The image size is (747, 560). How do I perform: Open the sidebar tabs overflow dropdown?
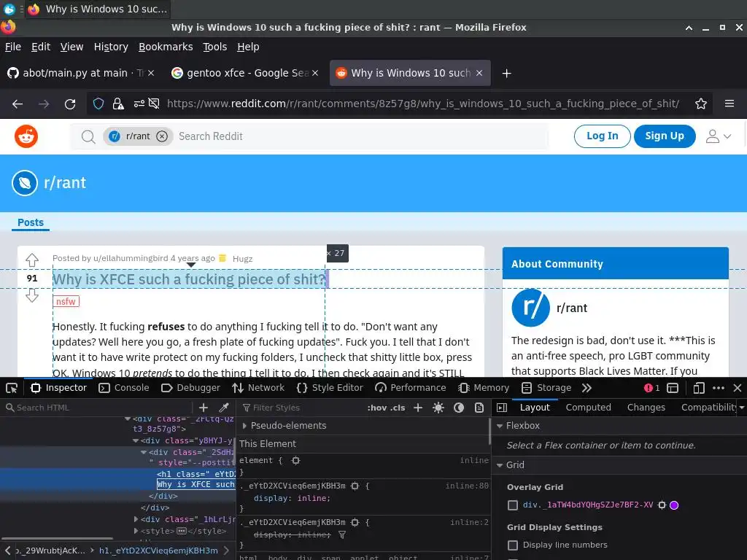pyautogui.click(x=741, y=408)
